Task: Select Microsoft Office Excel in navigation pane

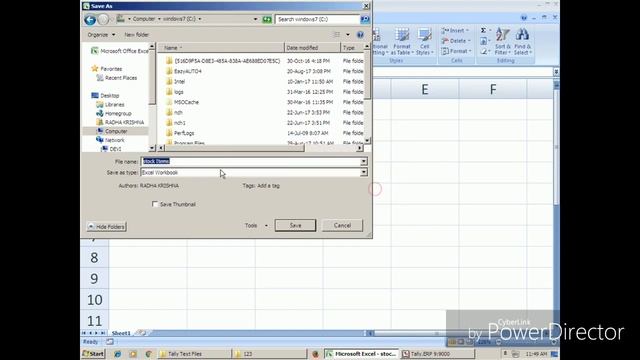Action: (x=120, y=51)
